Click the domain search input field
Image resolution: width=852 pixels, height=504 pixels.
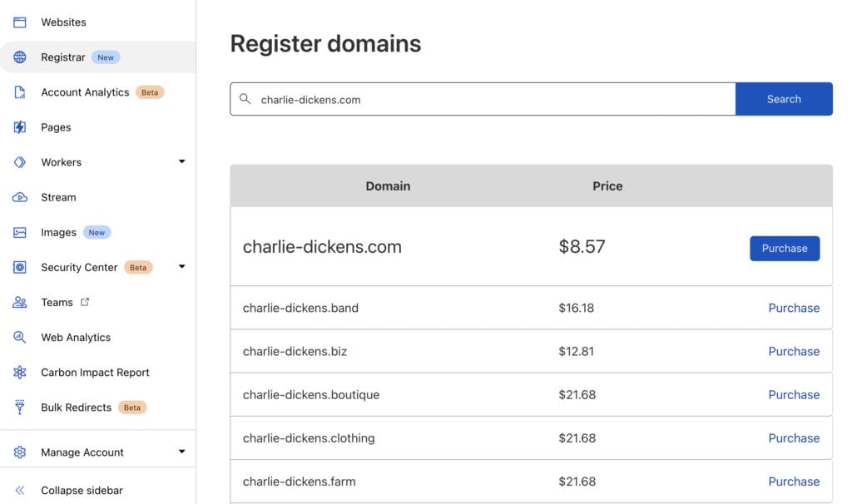[483, 98]
